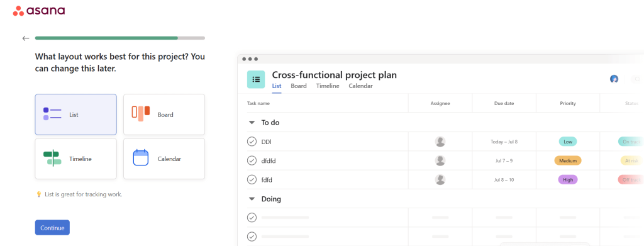Go back with the left arrow
Screen dimensions: 644x246
(26, 38)
